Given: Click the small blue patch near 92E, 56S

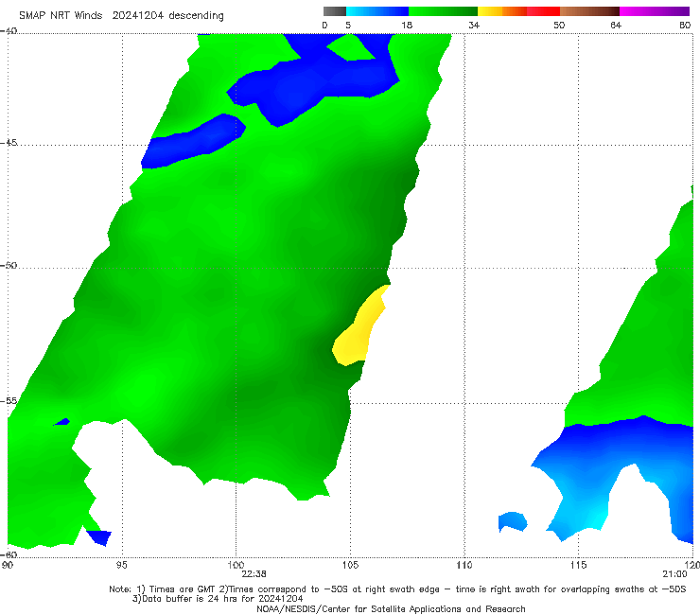Looking at the screenshot, I should (x=61, y=422).
